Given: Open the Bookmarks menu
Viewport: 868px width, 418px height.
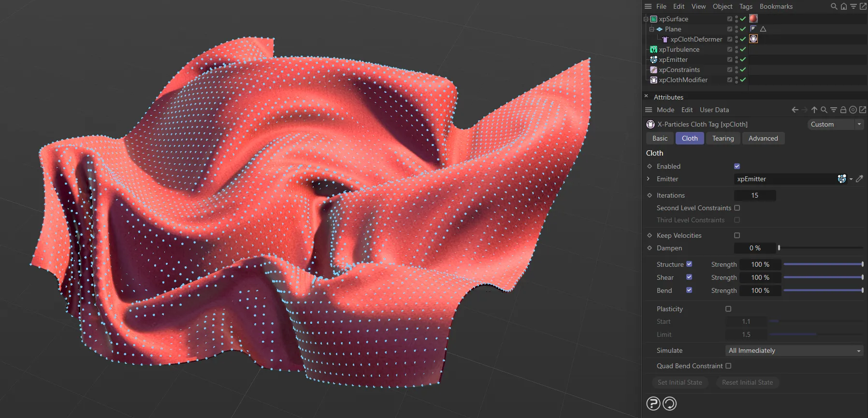Looking at the screenshot, I should 776,6.
